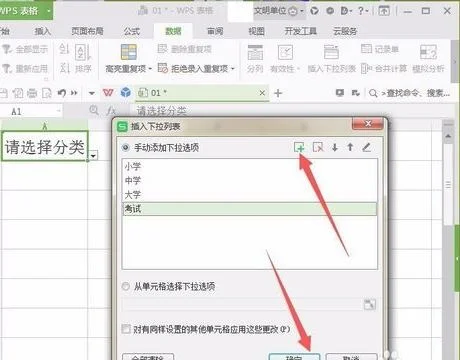460x360 pixels.
Task: Click the 分列 text-to-columns icon
Action: tap(255, 53)
